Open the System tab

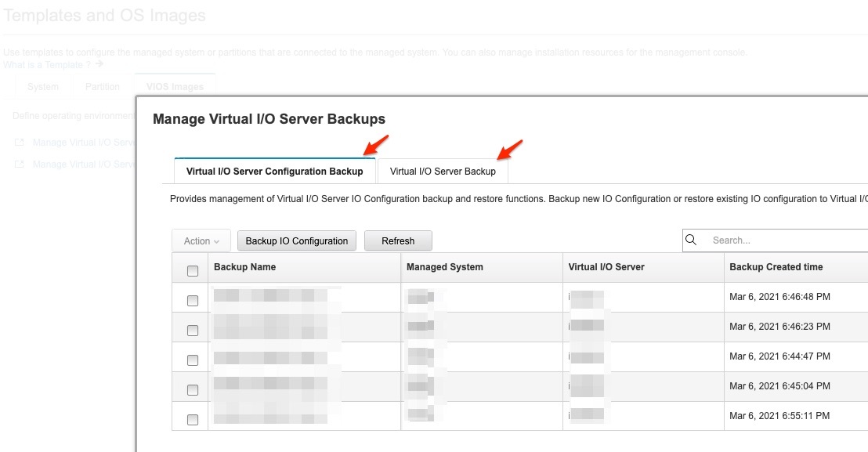pyautogui.click(x=43, y=87)
